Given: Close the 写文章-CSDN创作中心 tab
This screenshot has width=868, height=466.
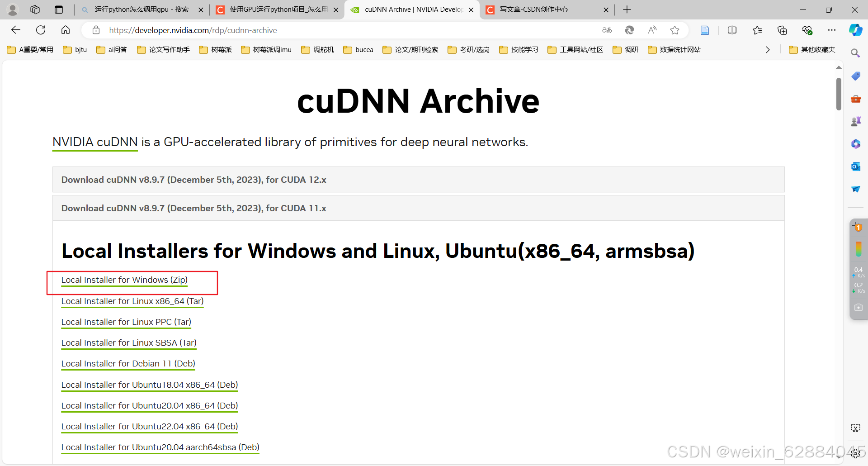Looking at the screenshot, I should [x=606, y=10].
